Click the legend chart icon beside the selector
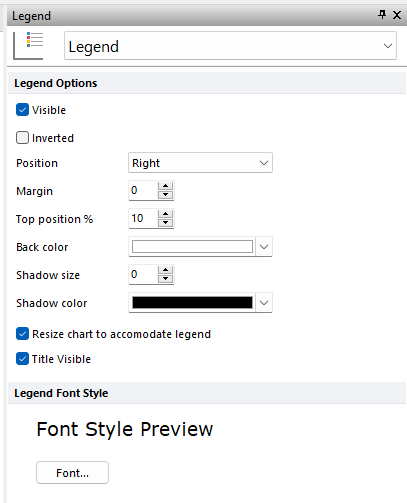The width and height of the screenshot is (407, 503). (x=28, y=46)
